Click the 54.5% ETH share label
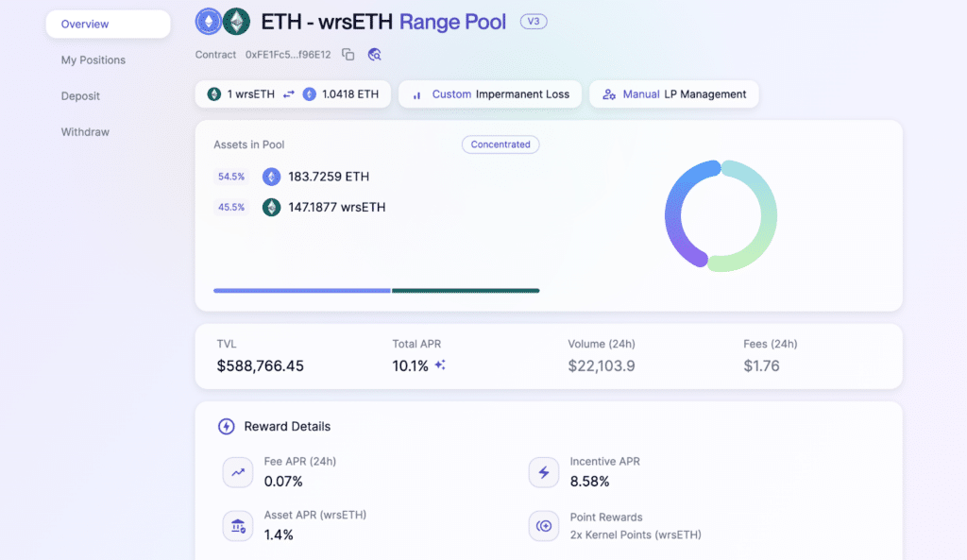 (x=231, y=177)
